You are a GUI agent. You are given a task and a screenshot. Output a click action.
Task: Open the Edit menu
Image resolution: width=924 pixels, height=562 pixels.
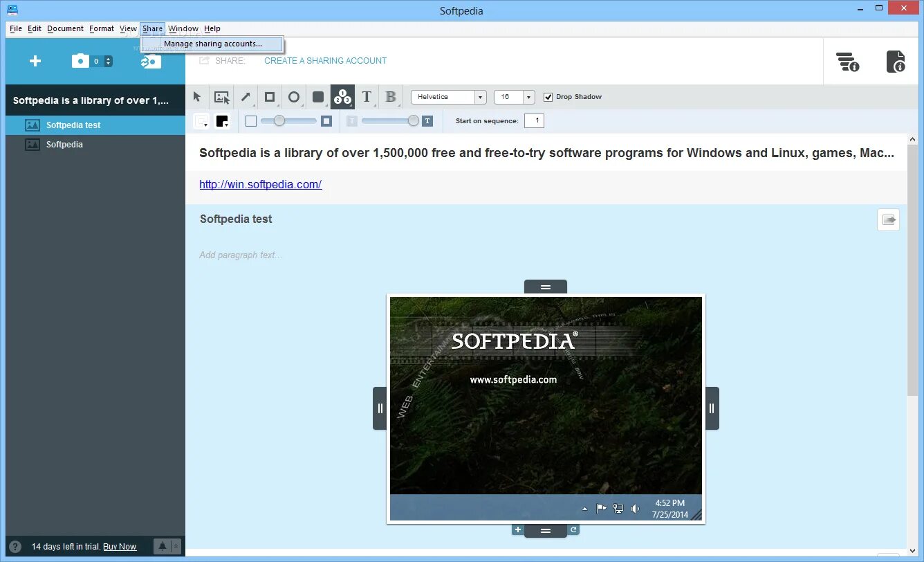coord(35,28)
